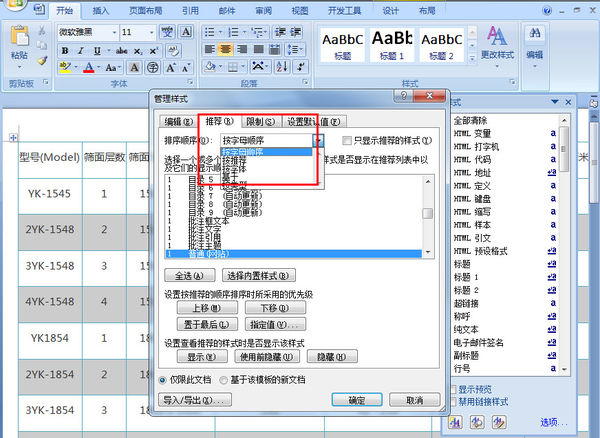Toggle 显示预览 checkbox in the styles pane

point(454,389)
